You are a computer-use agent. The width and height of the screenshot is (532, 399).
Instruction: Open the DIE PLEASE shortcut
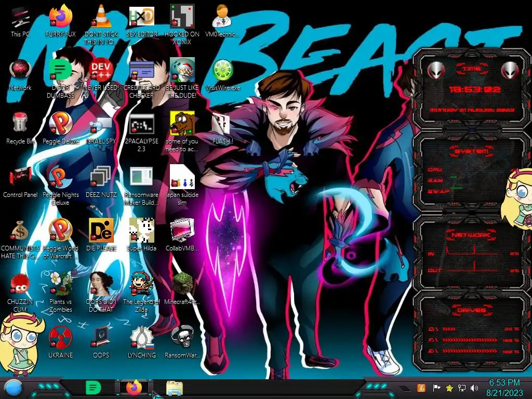coord(101,235)
